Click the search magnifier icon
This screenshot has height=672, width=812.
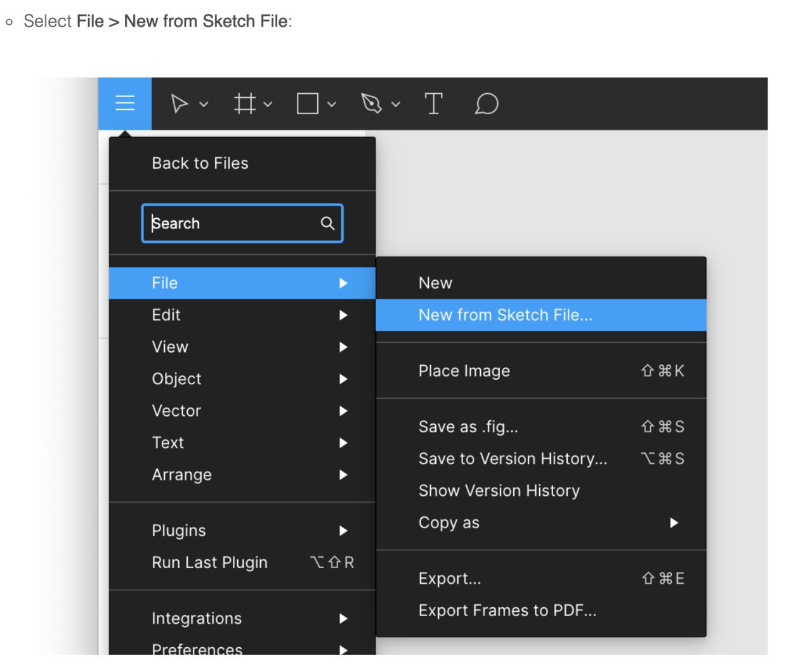pyautogui.click(x=327, y=223)
